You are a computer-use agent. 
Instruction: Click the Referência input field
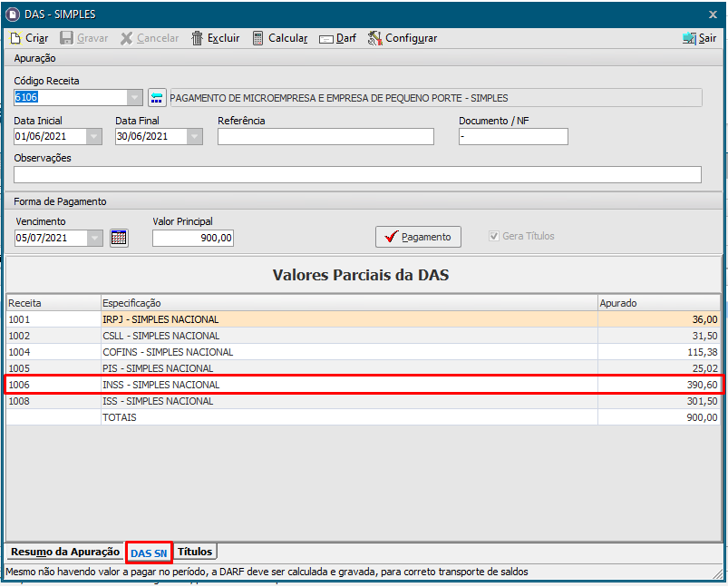click(325, 137)
